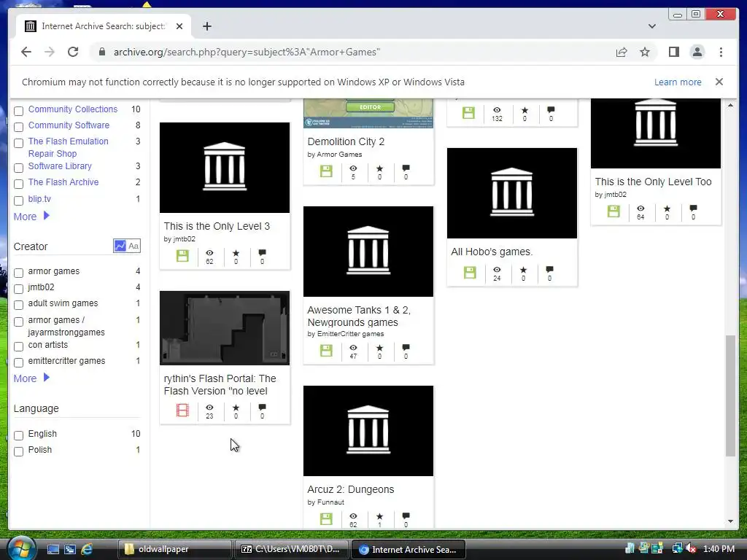Filter by creator armor games
Viewport: 747px width, 560px height.
click(18, 273)
